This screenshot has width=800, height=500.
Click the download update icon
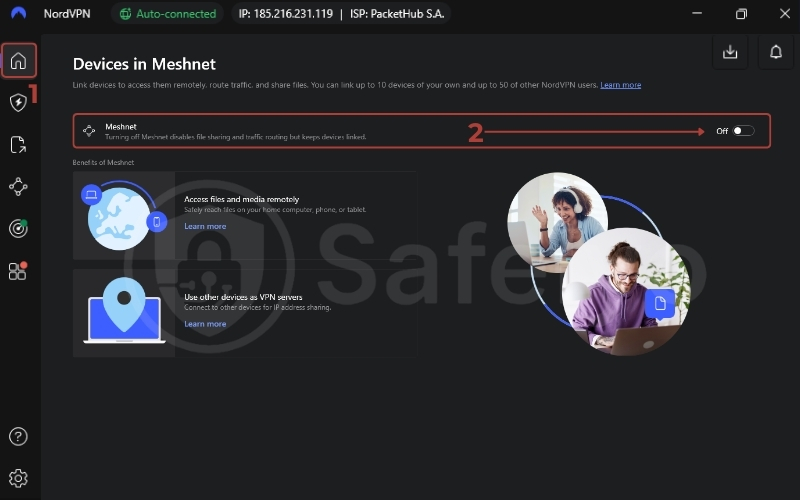pyautogui.click(x=730, y=52)
